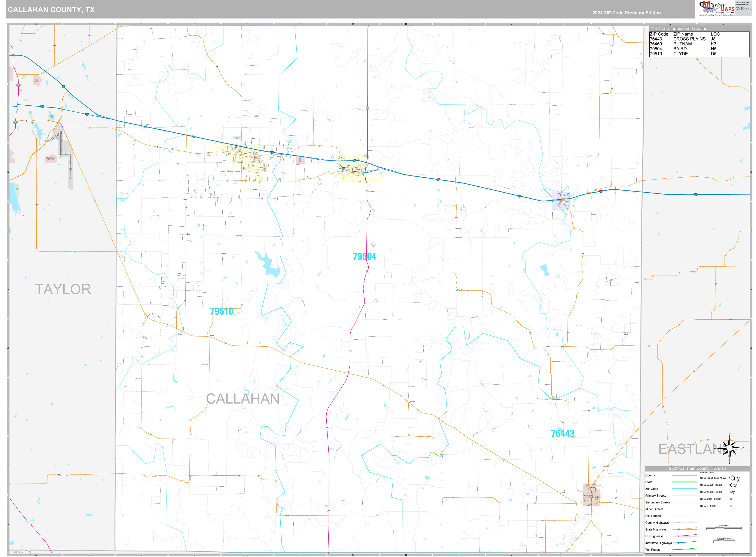Click Cities 25,000 - 49,999 entry

point(711,492)
